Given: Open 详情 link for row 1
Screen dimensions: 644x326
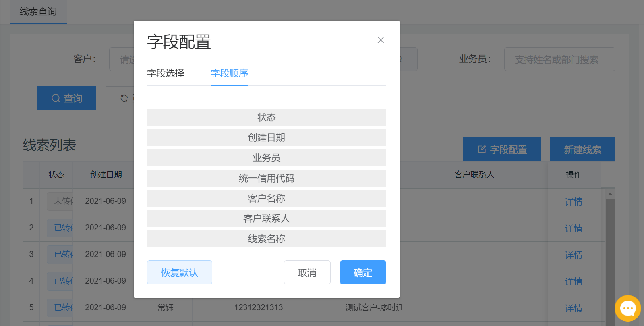Looking at the screenshot, I should 573,201.
